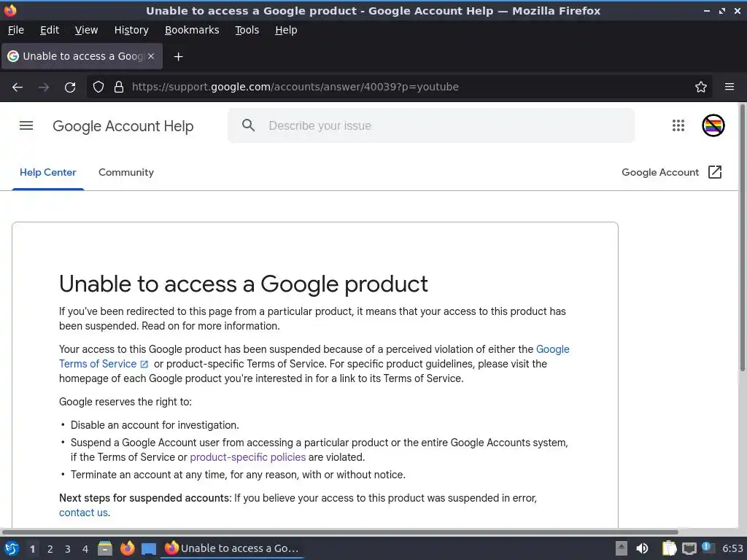Image resolution: width=747 pixels, height=560 pixels.
Task: Click the show desktop taskbar icon
Action: (149, 549)
